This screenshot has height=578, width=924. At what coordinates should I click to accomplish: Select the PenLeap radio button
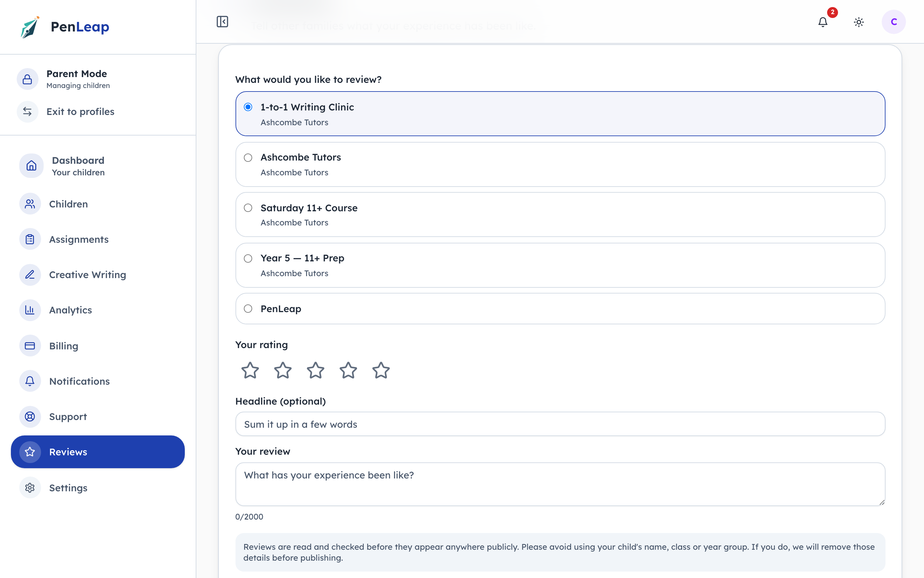(248, 309)
